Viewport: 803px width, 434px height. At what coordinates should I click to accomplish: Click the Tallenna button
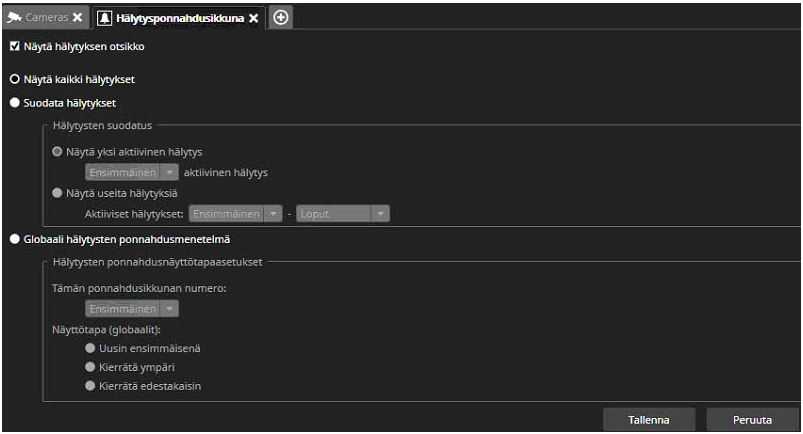click(x=648, y=420)
